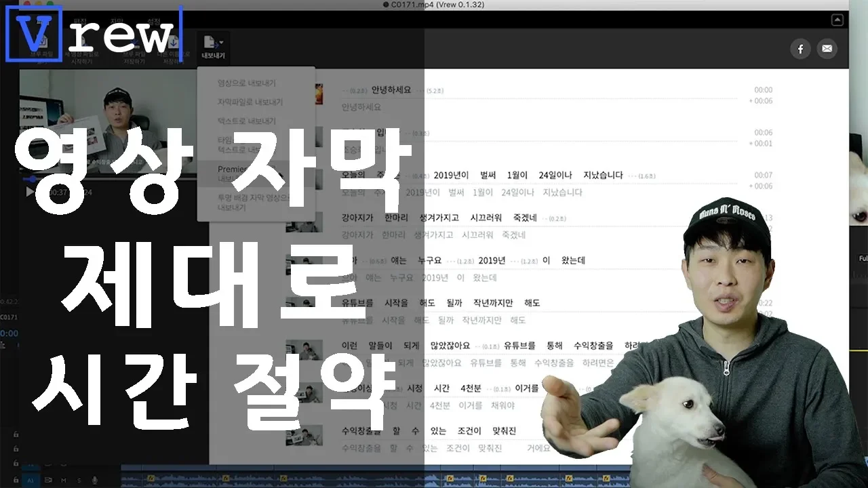
Task: Solo the A1 track with the S button
Action: (79, 480)
